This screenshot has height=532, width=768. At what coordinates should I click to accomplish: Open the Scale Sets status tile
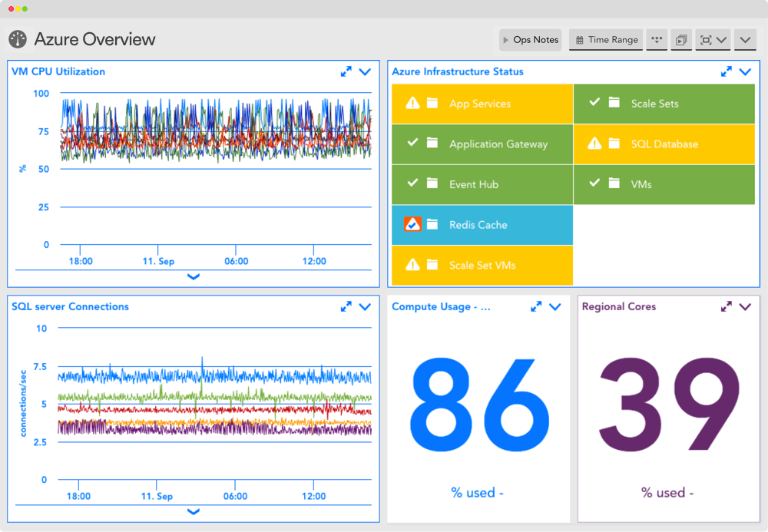(664, 104)
